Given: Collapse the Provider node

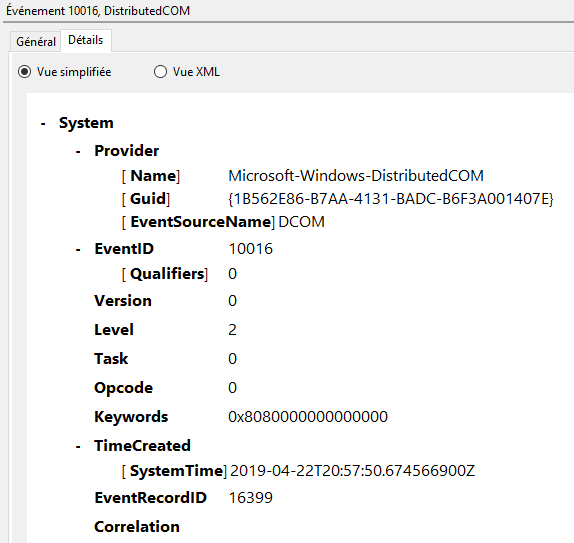Looking at the screenshot, I should click(78, 152).
